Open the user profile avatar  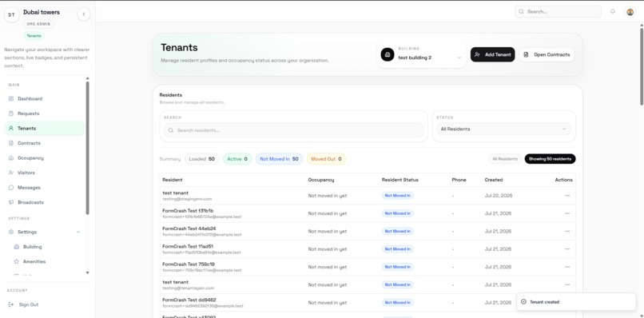630,11
